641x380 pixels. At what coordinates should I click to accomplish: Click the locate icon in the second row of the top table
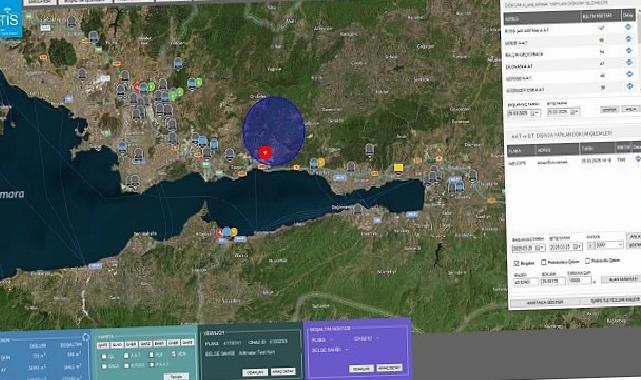coord(629,39)
